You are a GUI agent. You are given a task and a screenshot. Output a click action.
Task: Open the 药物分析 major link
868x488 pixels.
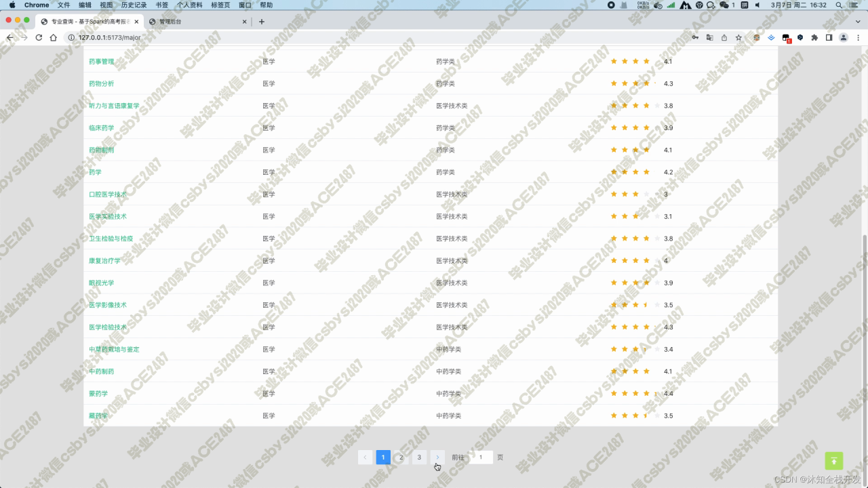pyautogui.click(x=102, y=83)
